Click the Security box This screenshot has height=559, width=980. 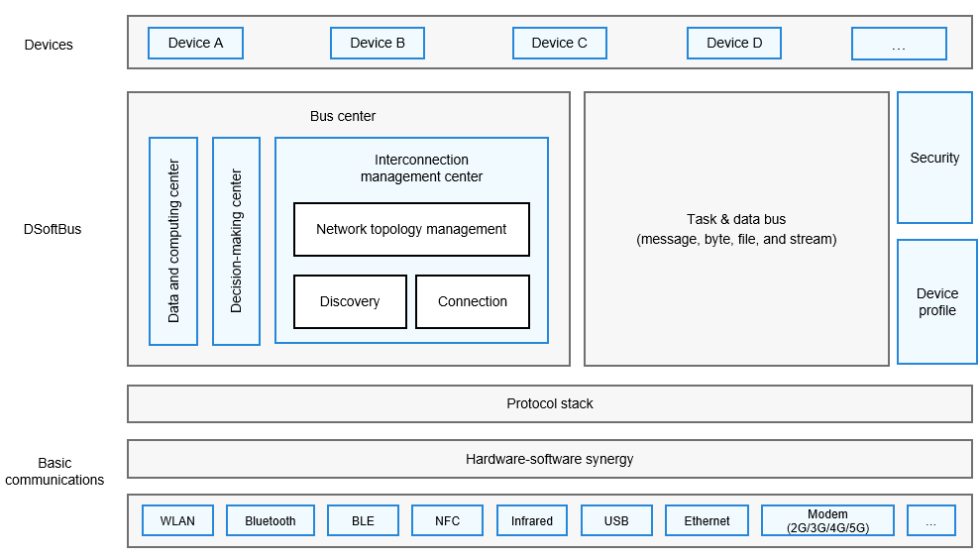(934, 158)
